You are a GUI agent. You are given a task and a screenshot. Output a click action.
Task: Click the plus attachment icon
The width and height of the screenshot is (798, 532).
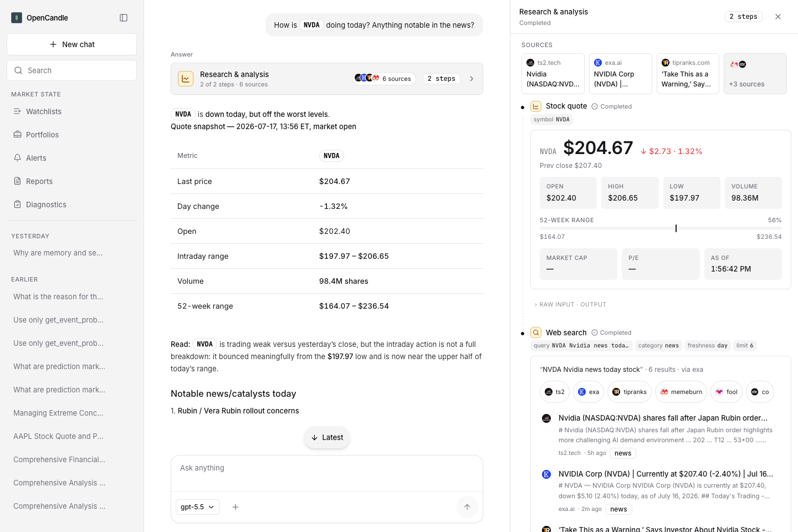236,507
